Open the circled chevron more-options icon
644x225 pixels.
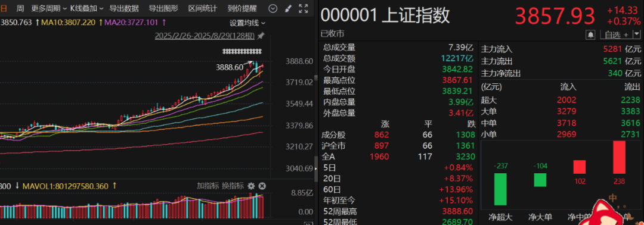(273, 8)
